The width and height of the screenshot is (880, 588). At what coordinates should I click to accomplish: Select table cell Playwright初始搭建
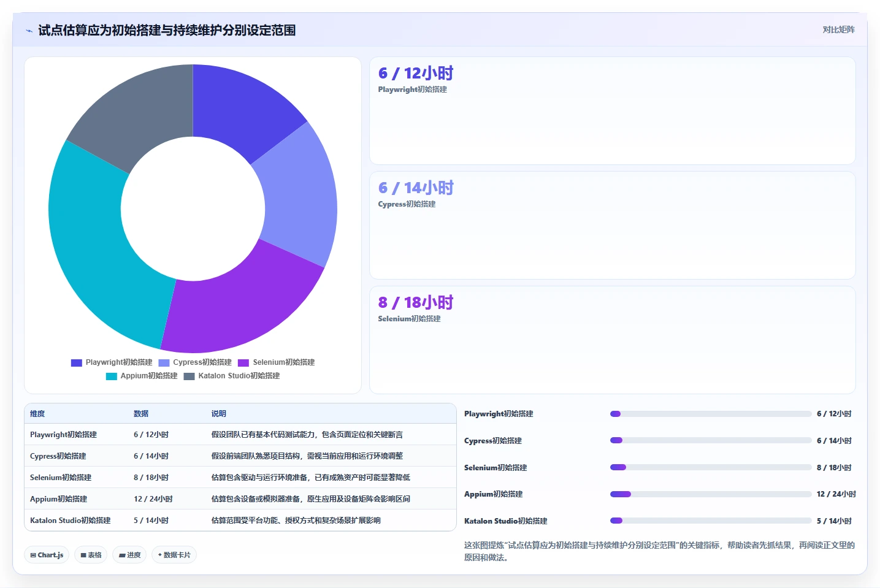point(63,435)
